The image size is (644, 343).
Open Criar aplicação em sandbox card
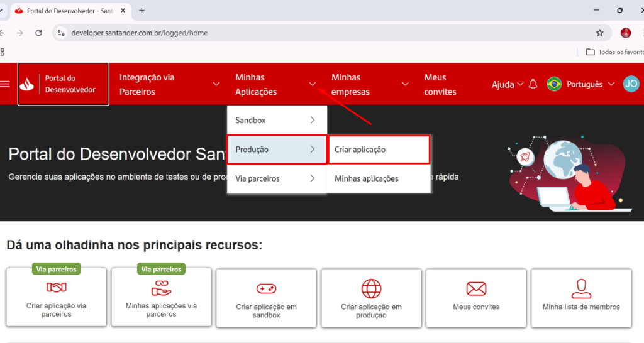click(x=266, y=297)
